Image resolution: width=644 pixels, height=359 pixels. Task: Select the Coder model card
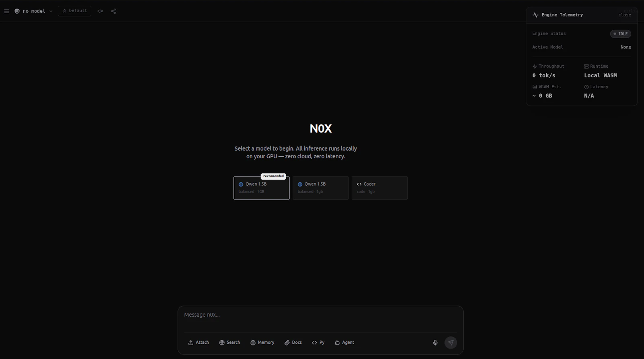pyautogui.click(x=380, y=188)
